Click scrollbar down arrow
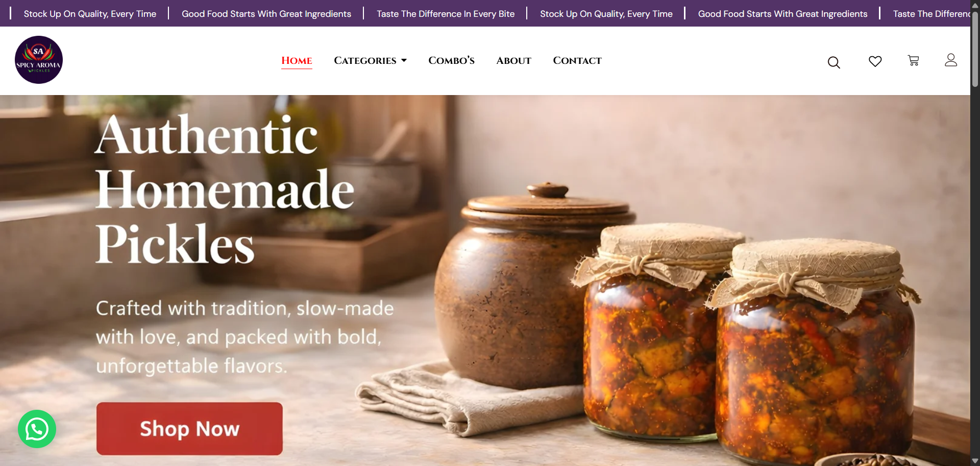The width and height of the screenshot is (980, 466). [x=975, y=461]
